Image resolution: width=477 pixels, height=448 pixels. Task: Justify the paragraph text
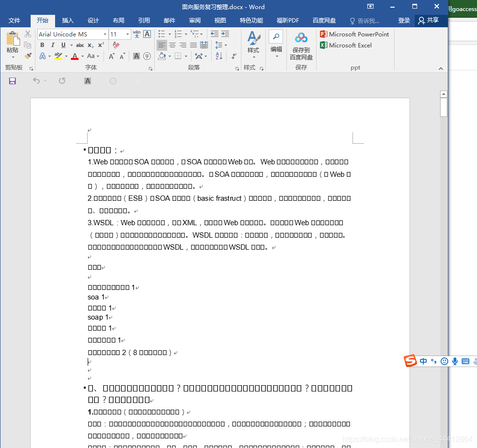193,45
